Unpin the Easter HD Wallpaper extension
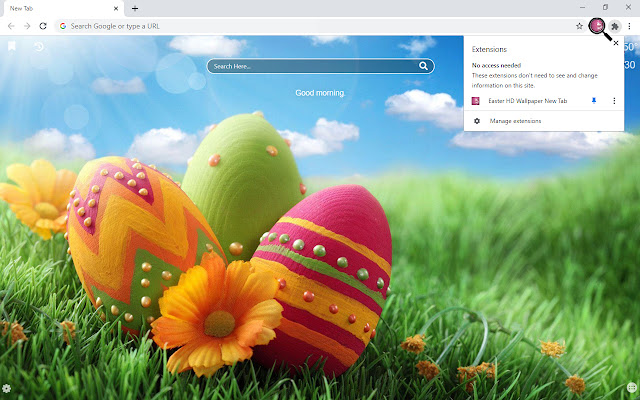The height and width of the screenshot is (400, 640). coord(594,101)
